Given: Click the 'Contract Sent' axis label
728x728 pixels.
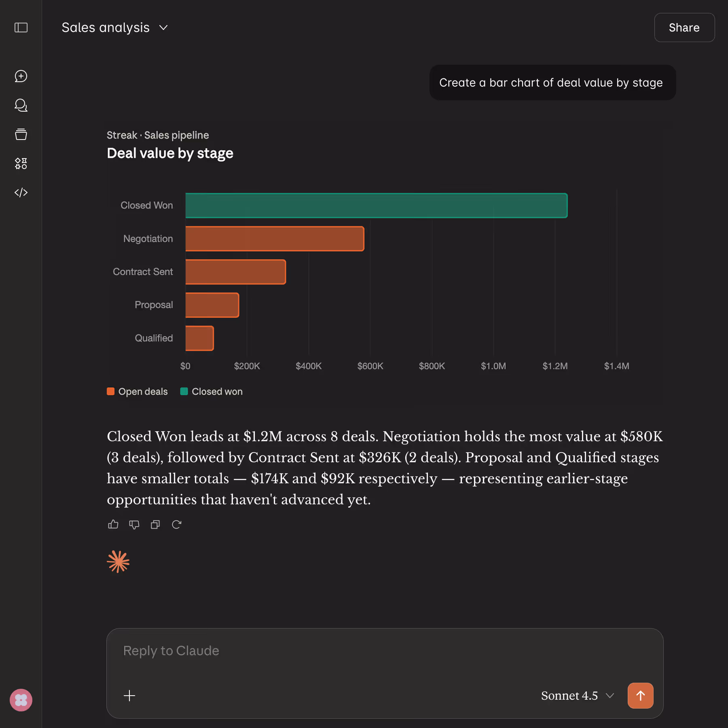Looking at the screenshot, I should click(x=143, y=272).
